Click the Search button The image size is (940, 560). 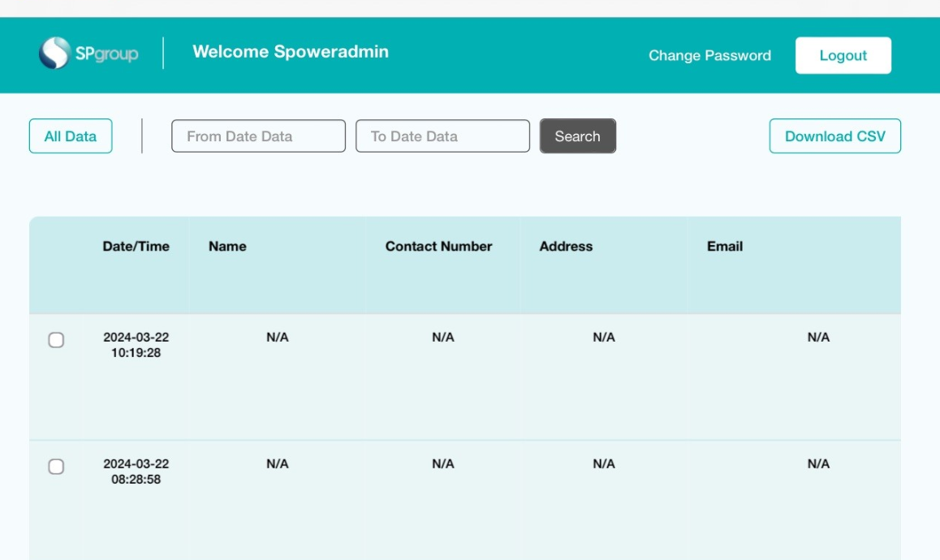[577, 136]
